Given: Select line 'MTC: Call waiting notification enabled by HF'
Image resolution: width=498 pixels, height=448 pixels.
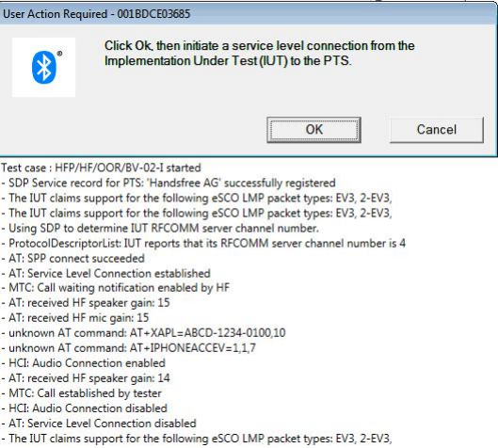Looking at the screenshot, I should (115, 288).
